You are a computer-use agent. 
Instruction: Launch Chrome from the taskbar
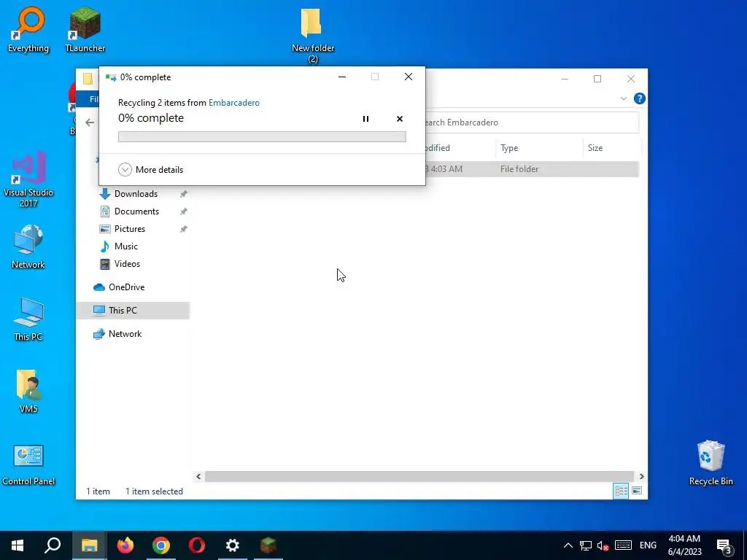[161, 545]
